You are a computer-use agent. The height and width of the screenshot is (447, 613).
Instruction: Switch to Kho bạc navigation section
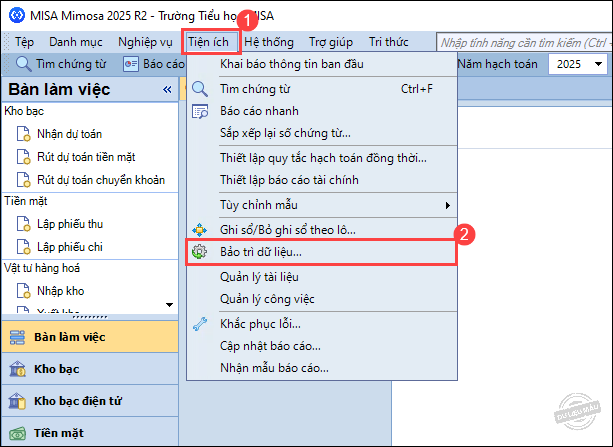(90, 369)
